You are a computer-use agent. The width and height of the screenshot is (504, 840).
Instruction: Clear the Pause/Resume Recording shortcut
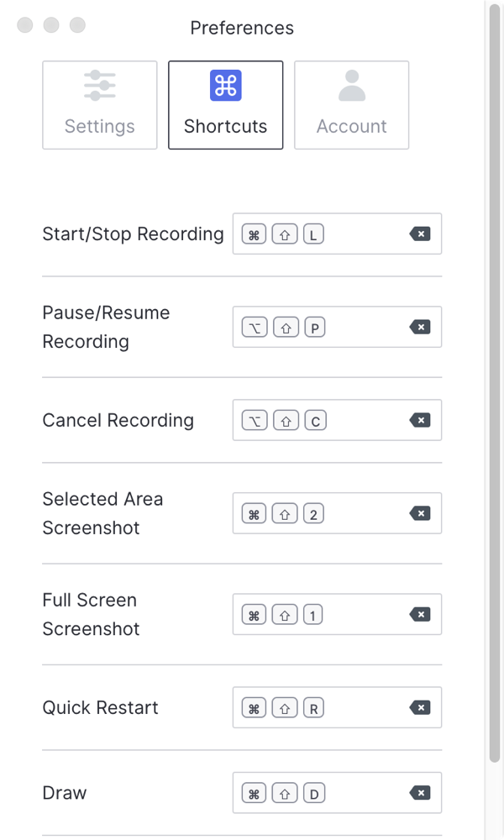420,328
